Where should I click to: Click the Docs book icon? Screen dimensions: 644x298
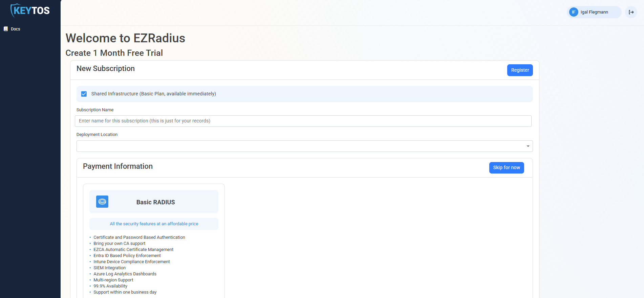pyautogui.click(x=6, y=29)
